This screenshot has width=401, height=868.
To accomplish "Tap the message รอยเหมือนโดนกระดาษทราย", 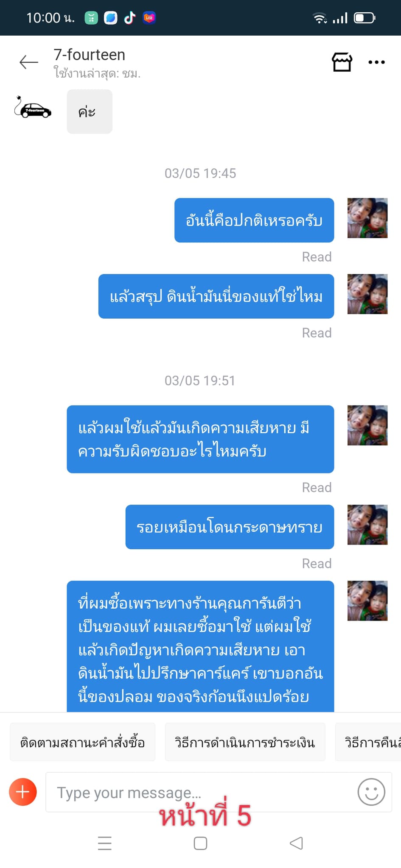I will 230,527.
